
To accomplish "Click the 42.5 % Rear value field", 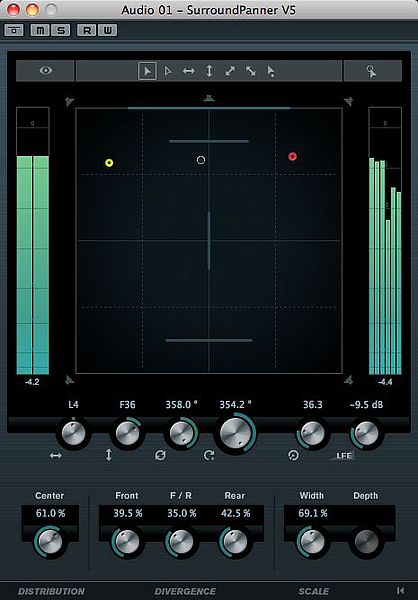I will coord(235,514).
